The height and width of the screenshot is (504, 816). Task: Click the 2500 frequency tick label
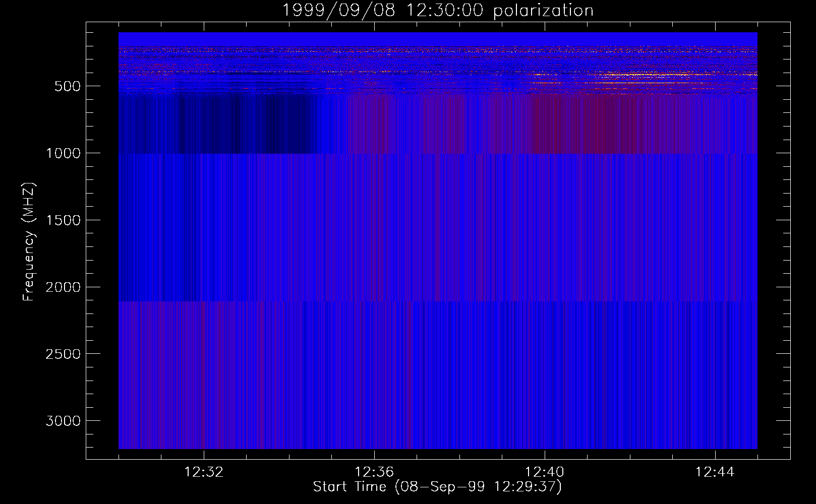click(x=63, y=354)
